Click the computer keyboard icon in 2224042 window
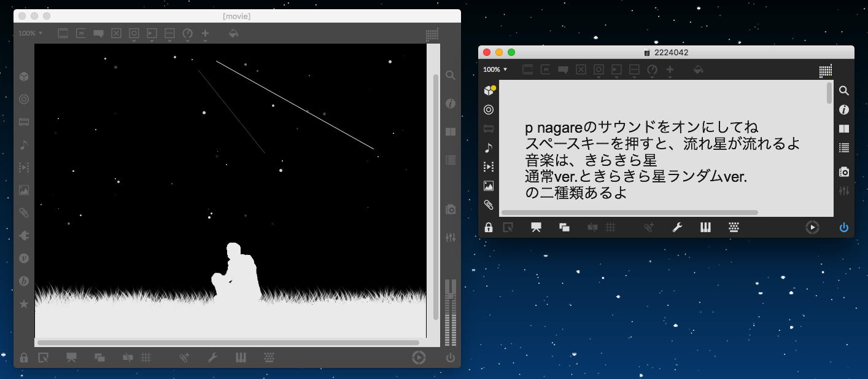This screenshot has width=868, height=379. pyautogui.click(x=734, y=227)
